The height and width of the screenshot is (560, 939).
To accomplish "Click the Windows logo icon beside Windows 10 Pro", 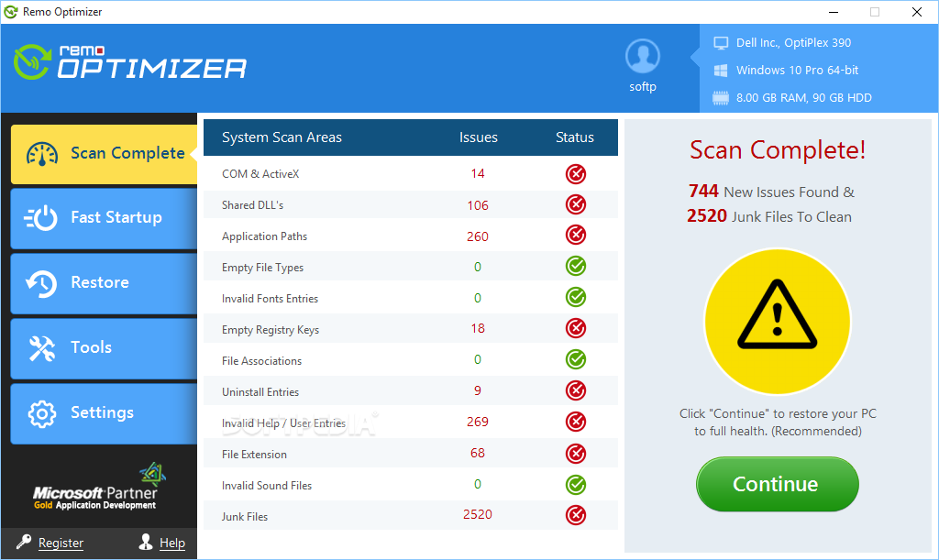I will pos(721,71).
